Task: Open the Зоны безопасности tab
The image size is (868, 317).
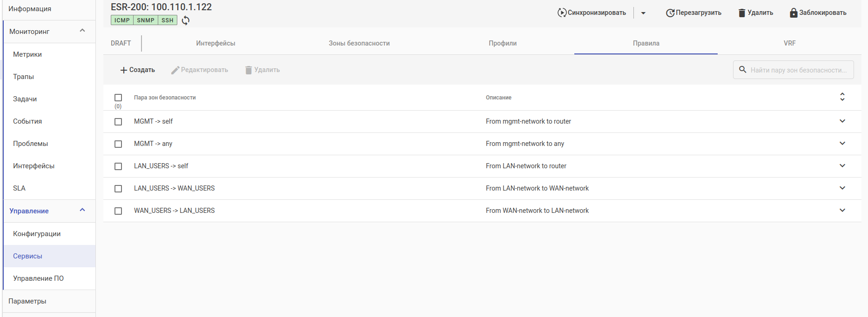Action: (359, 43)
